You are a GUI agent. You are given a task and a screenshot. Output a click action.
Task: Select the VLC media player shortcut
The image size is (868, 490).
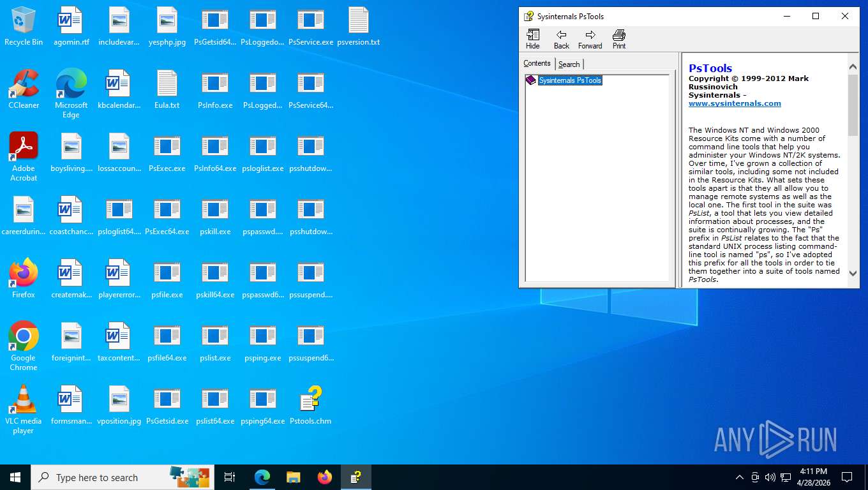[24, 410]
